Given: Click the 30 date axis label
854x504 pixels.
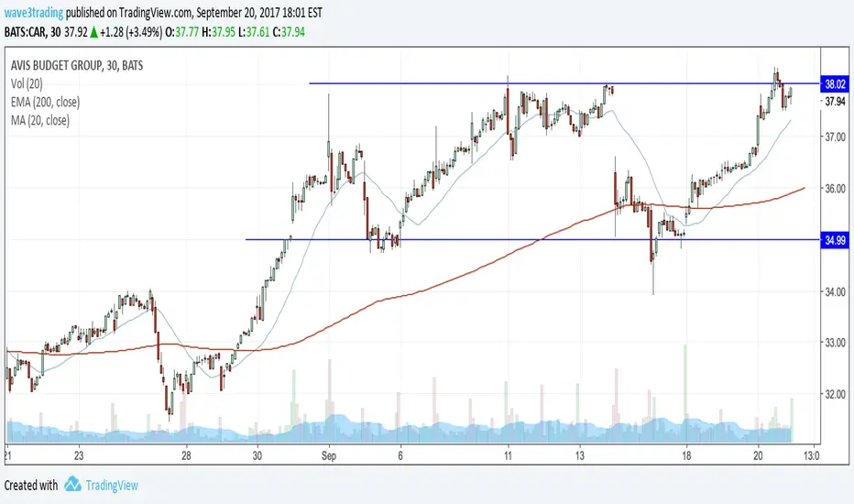Looking at the screenshot, I should [257, 455].
